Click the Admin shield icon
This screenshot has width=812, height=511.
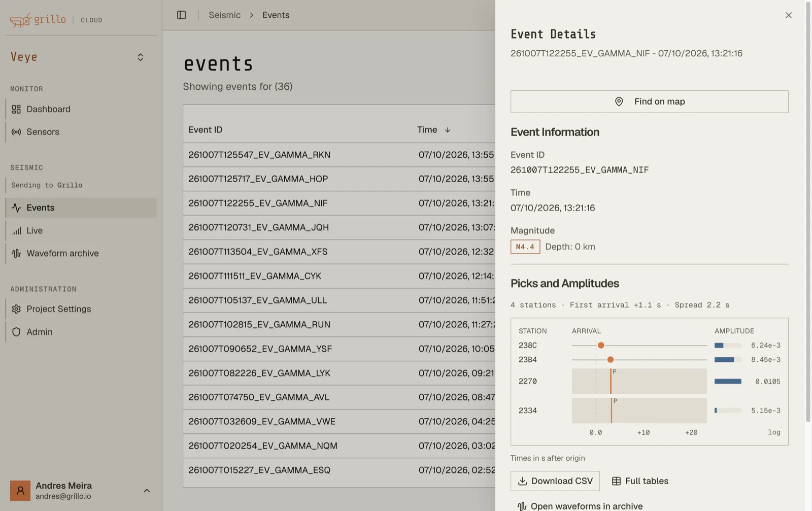pos(16,332)
